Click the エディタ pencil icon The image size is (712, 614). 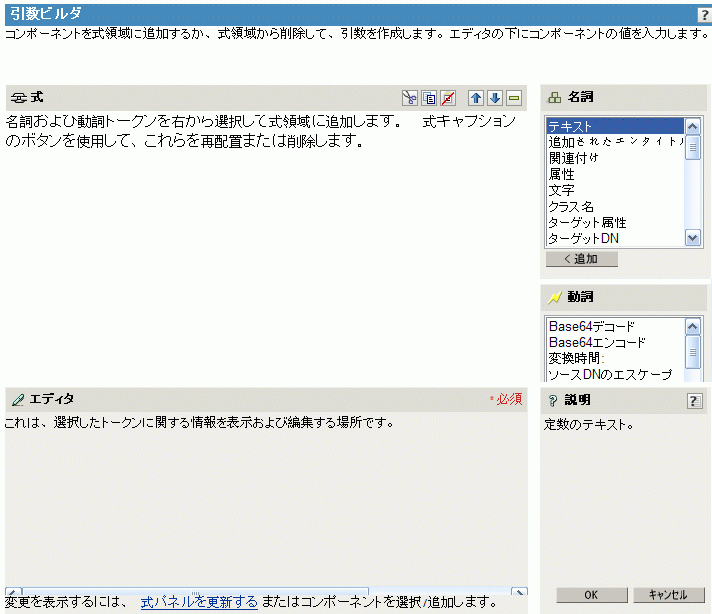(18, 400)
